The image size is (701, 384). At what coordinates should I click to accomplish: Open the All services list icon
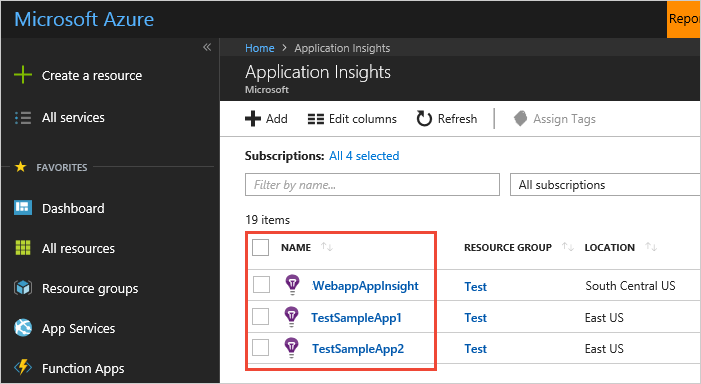[x=23, y=118]
